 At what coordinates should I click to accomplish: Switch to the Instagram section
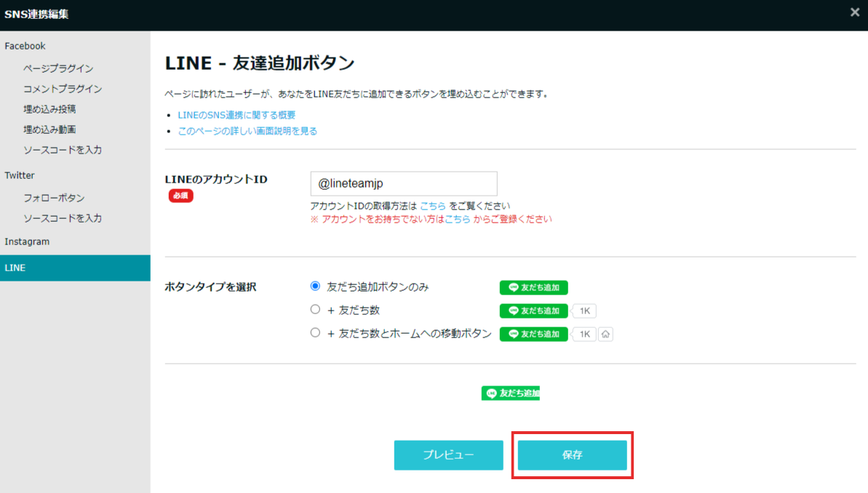point(27,242)
